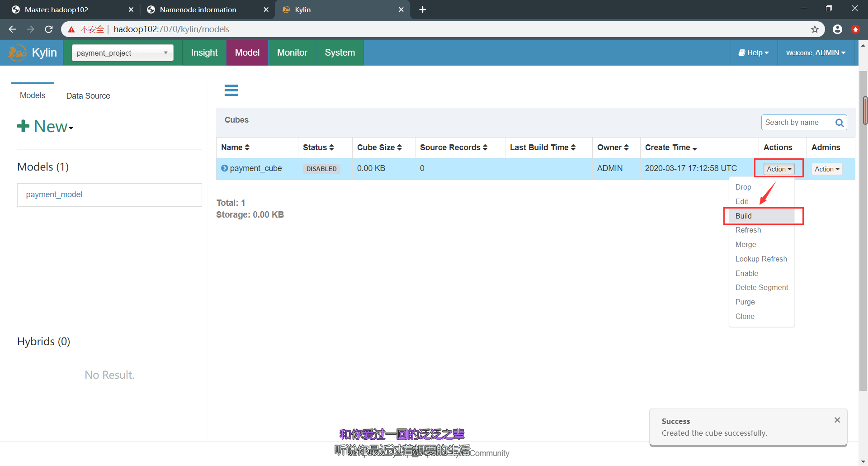Click the Kylin logo icon
This screenshot has width=868, height=466.
click(18, 53)
